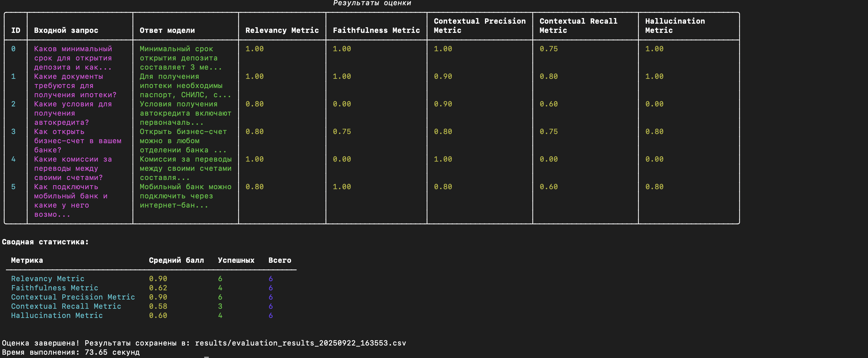The image size is (868, 358).
Task: Click the query "Какие документы требуются для получения ипотеки?"
Action: [x=75, y=86]
